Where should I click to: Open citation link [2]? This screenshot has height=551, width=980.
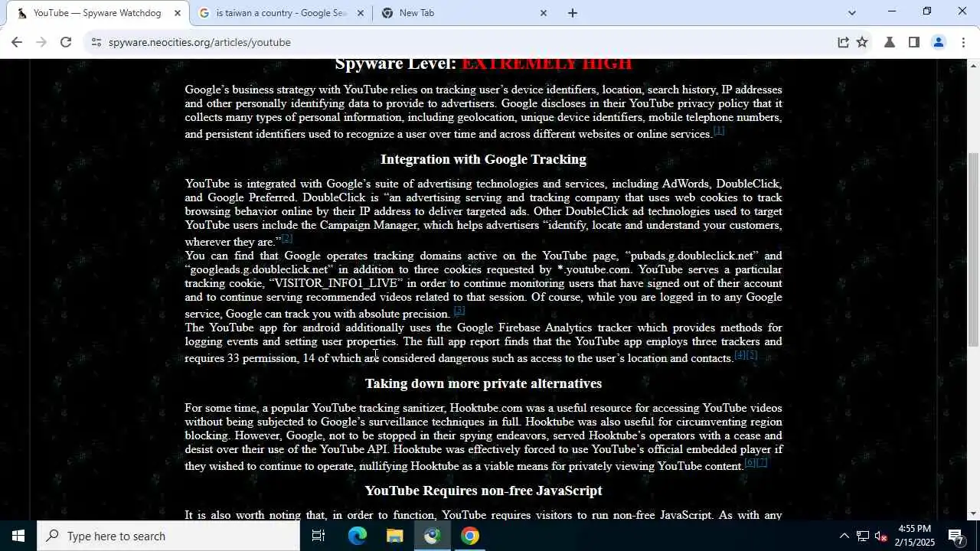tap(287, 238)
